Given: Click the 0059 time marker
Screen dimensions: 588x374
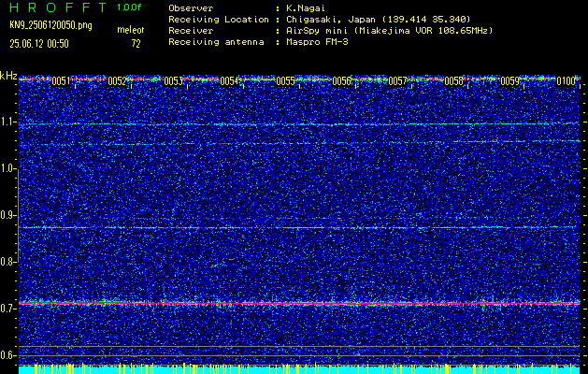Looking at the screenshot, I should 510,81.
